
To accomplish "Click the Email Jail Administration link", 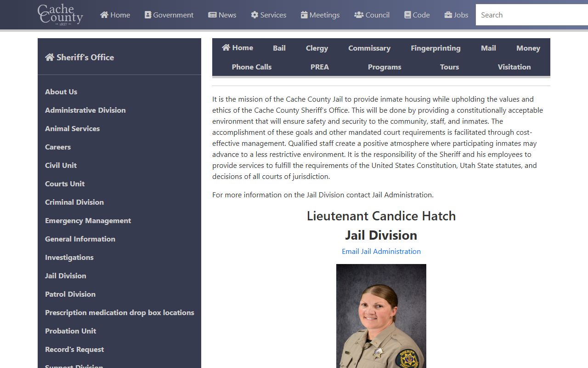I will (381, 251).
